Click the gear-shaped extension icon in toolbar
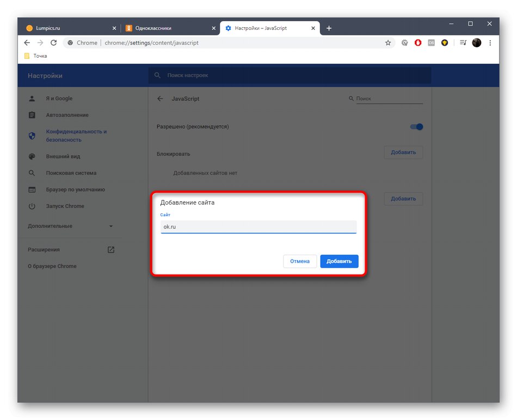 tap(404, 42)
